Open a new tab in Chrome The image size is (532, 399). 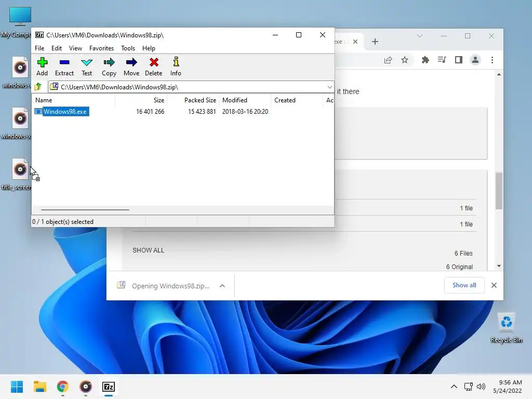pos(375,42)
